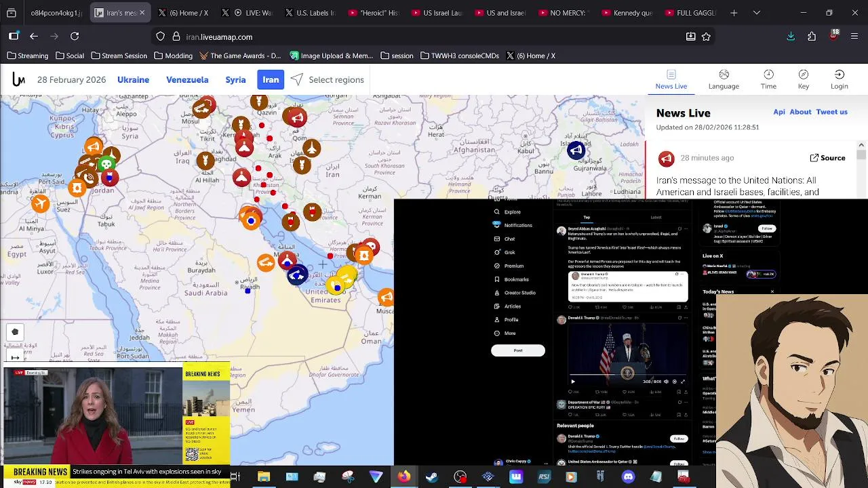Open Chat in X sidebar

(504, 239)
